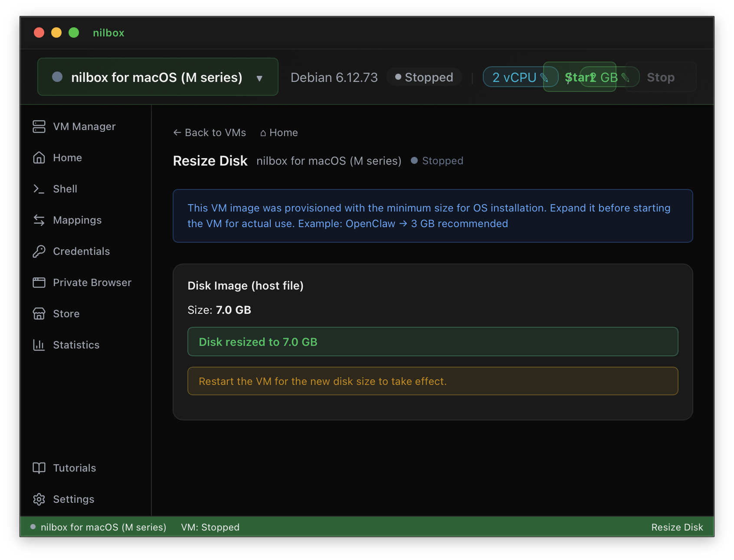Select the Home breadcrumb
The width and height of the screenshot is (734, 560).
(x=279, y=133)
